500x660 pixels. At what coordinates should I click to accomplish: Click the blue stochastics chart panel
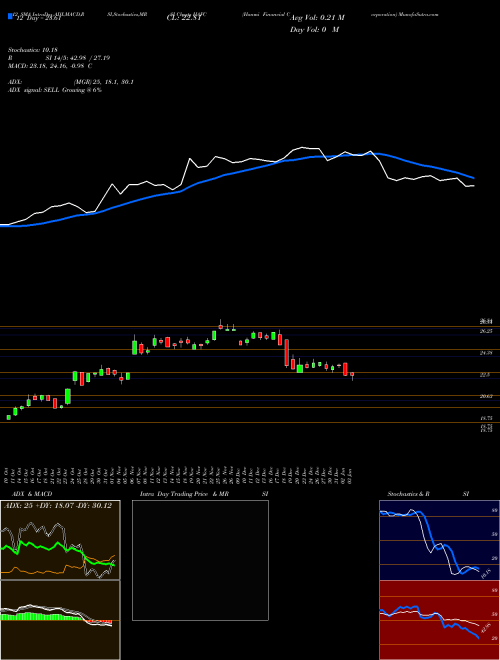click(x=439, y=540)
